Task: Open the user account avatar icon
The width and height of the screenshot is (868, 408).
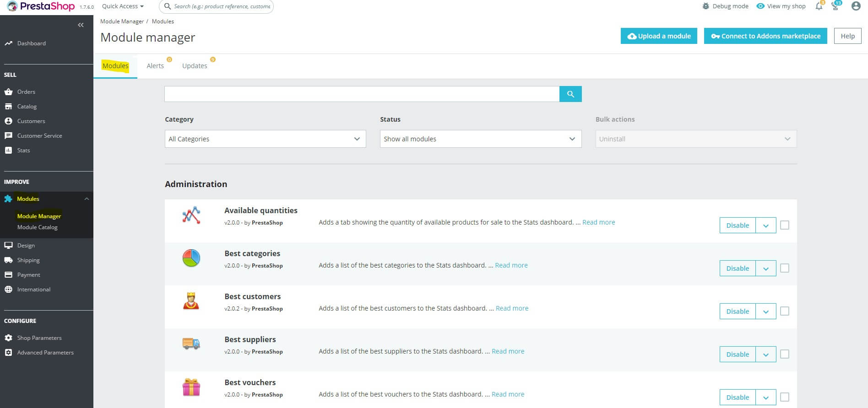Action: [x=856, y=6]
